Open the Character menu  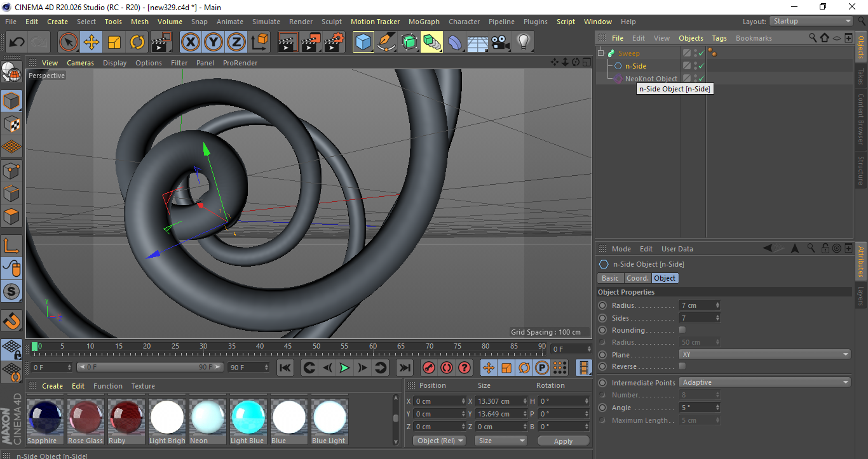coord(464,22)
